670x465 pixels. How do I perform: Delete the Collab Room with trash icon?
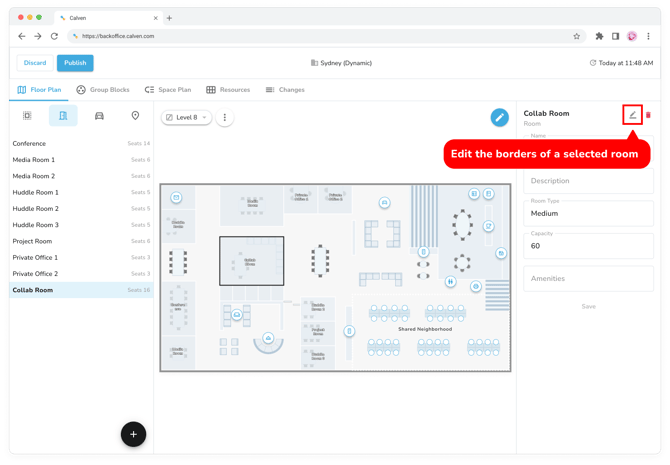(648, 115)
